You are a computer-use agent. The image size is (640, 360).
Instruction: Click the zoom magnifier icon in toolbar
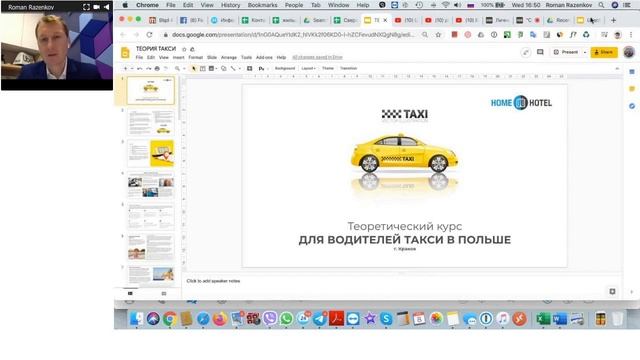click(x=177, y=69)
